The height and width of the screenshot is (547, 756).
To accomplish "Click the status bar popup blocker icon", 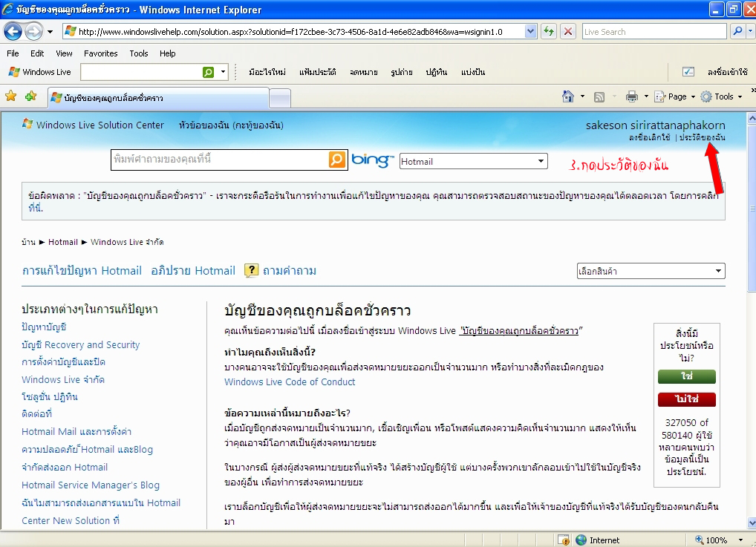I will click(x=563, y=540).
